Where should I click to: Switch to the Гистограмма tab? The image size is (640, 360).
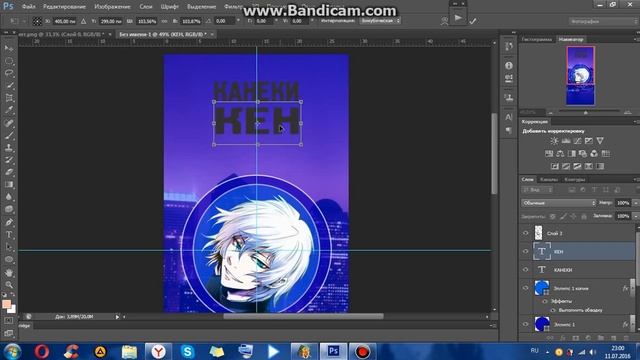pos(536,39)
